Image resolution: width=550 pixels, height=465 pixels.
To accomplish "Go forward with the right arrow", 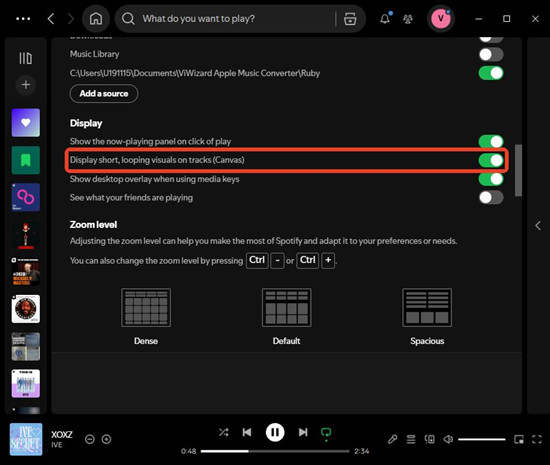I will point(71,19).
